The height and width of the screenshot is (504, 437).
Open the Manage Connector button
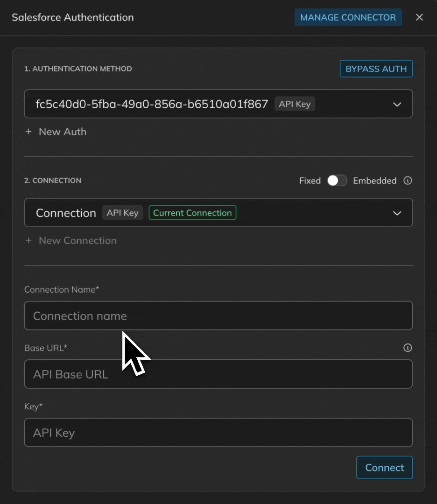pos(348,17)
